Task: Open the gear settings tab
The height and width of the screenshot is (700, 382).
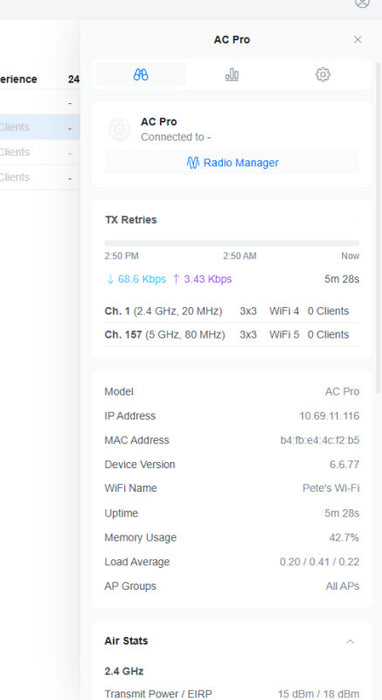Action: pyautogui.click(x=323, y=75)
